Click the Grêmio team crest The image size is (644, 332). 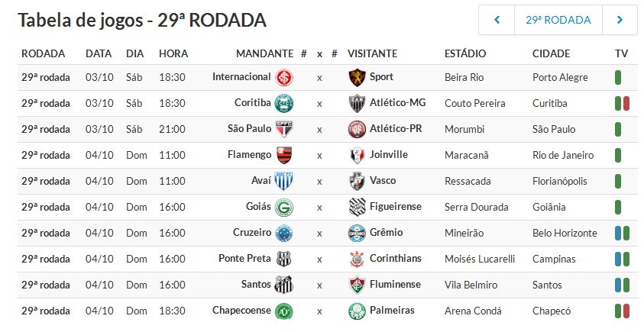(x=357, y=233)
